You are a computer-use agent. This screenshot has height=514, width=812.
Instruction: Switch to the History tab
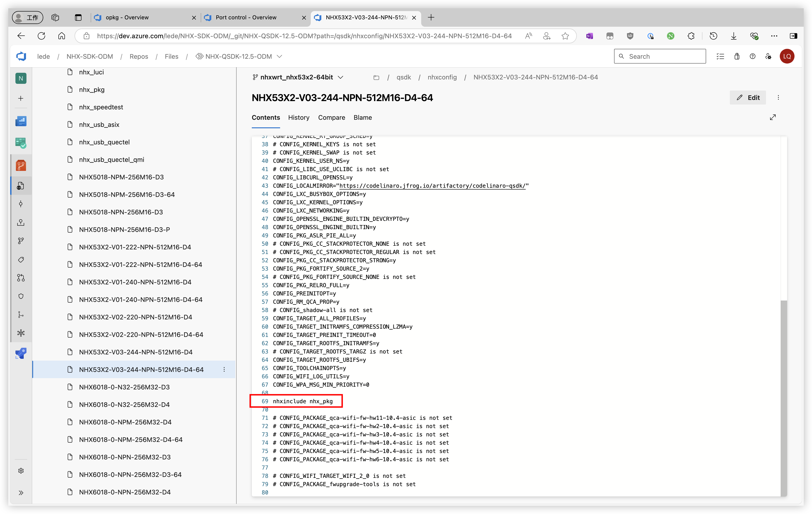tap(299, 117)
